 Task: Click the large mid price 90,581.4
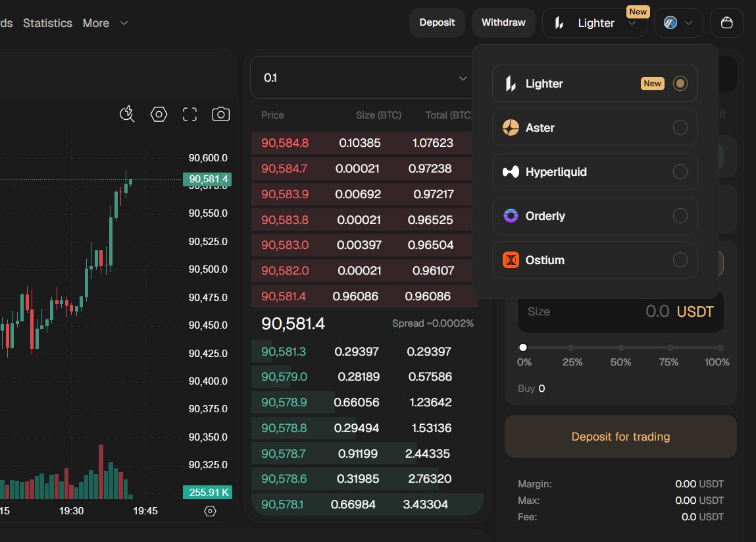tap(293, 323)
